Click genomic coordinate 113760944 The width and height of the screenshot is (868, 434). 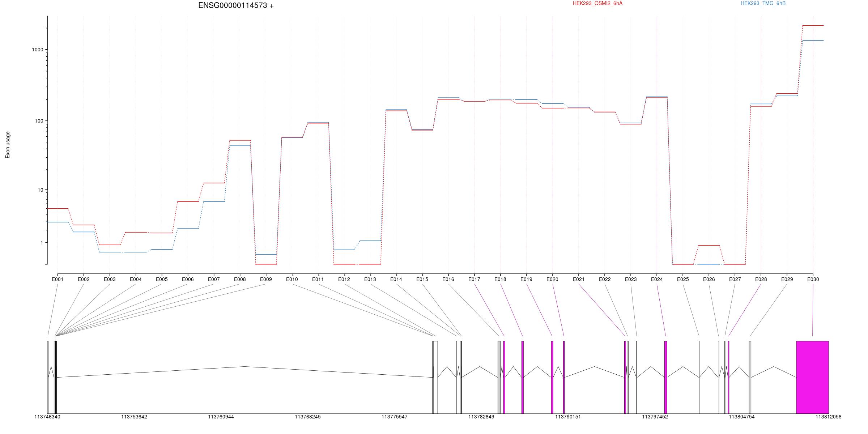point(221,417)
